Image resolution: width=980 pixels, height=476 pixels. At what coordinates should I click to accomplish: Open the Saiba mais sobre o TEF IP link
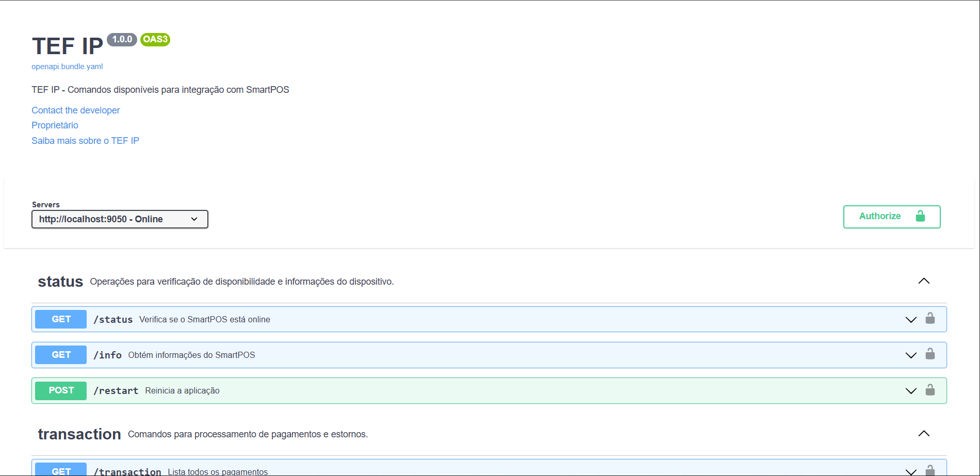pos(85,140)
